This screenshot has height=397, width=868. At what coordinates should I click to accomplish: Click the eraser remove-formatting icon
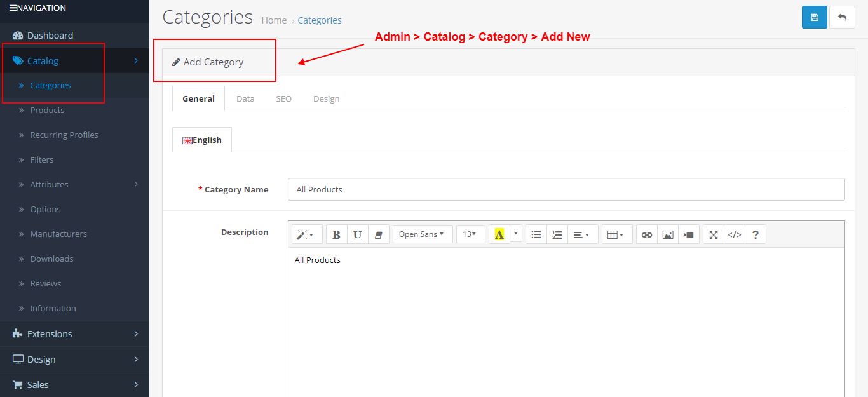click(x=378, y=234)
